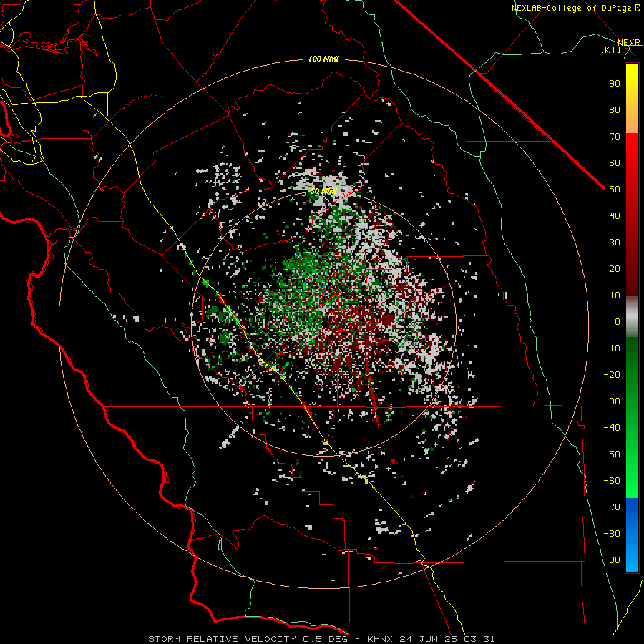Click the 0.5 DEG elevation text in the caption
Viewport: 644px width, 644px height.
coord(326,639)
